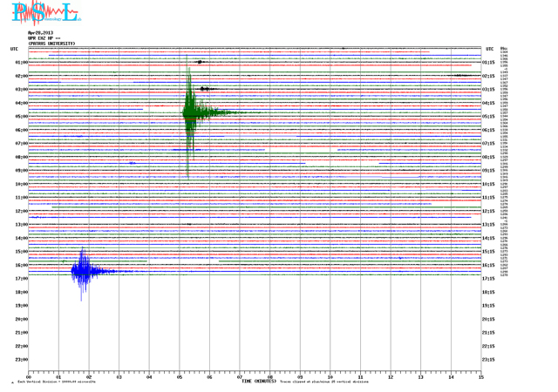Image resolution: width=558 pixels, height=392 pixels.
Task: Click the PSL Seismology Lab logo
Action: tap(45, 12)
